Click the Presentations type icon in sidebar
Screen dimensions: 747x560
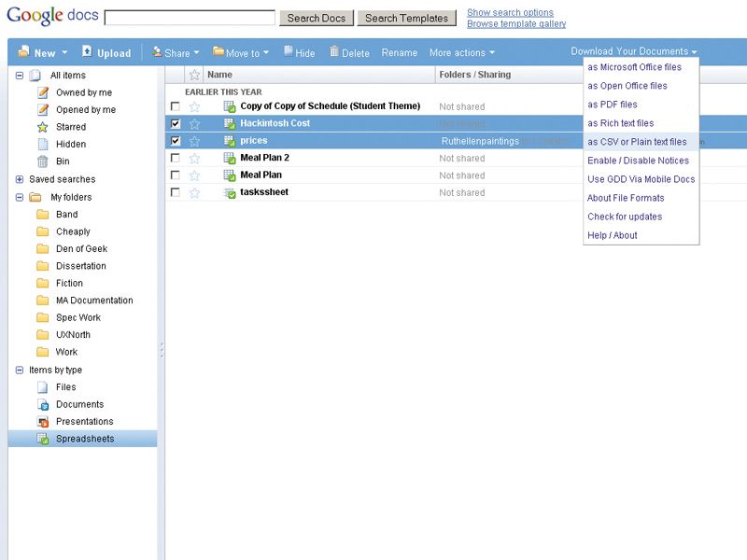tap(43, 422)
